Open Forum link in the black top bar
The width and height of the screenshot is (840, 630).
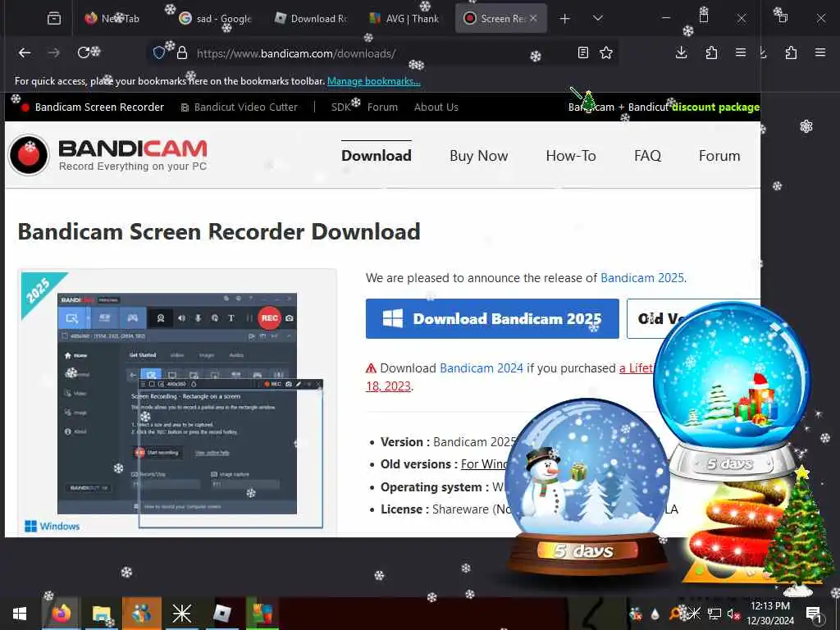pyautogui.click(x=382, y=107)
